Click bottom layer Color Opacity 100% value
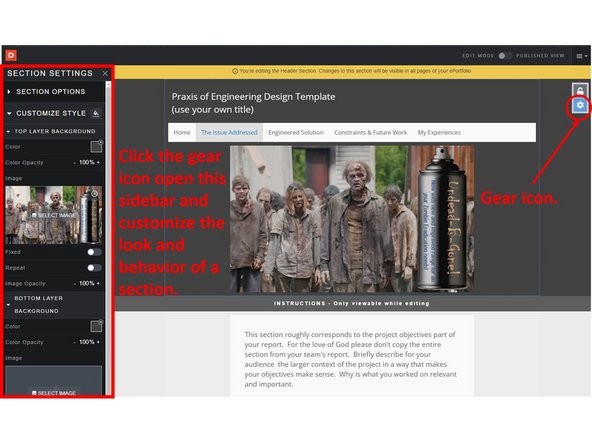This screenshot has width=592, height=444. [87, 342]
